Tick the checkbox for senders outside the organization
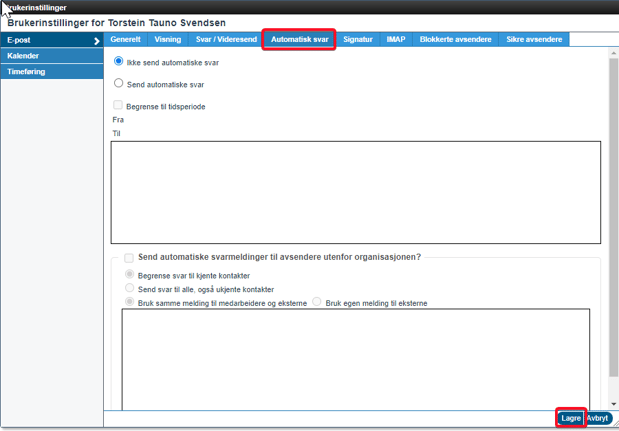 point(129,258)
